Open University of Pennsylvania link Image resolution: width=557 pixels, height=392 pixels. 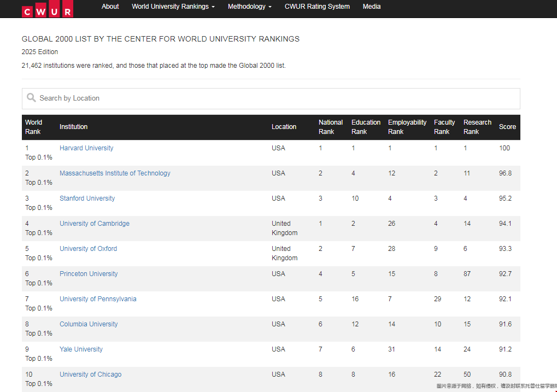[x=98, y=299]
